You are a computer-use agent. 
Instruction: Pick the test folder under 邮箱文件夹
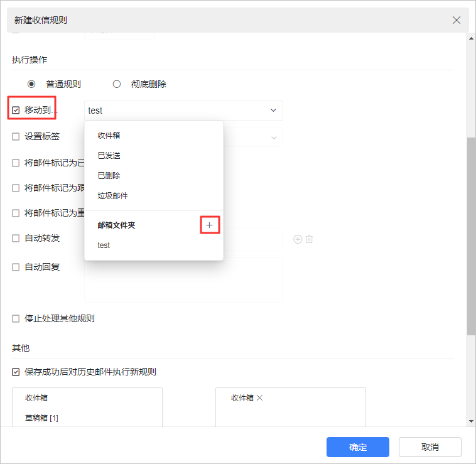(104, 245)
